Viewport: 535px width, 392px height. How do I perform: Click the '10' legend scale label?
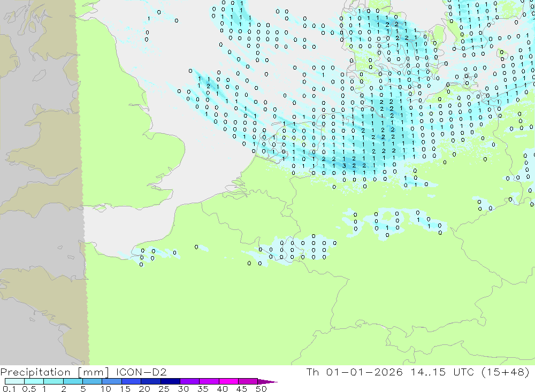click(x=106, y=389)
